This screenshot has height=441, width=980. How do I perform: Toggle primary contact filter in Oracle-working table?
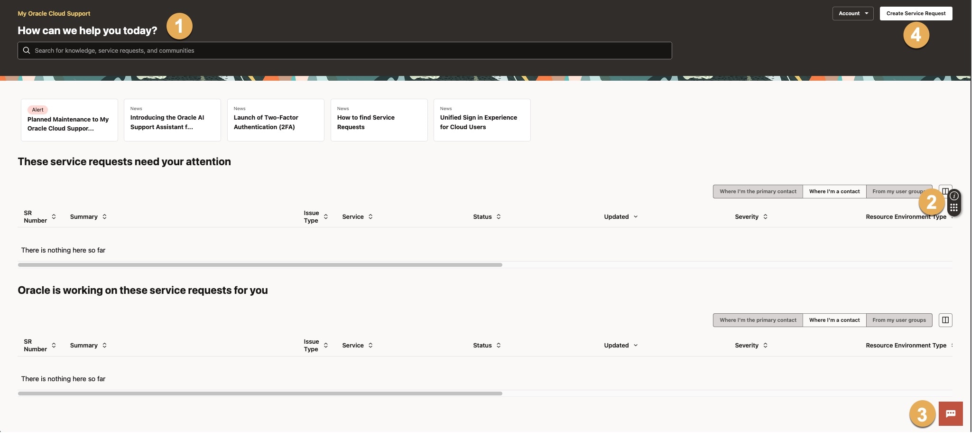click(758, 320)
